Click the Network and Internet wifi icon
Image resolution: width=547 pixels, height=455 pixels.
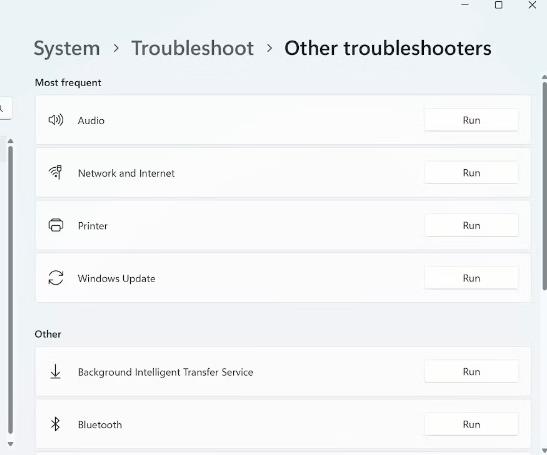[55, 172]
